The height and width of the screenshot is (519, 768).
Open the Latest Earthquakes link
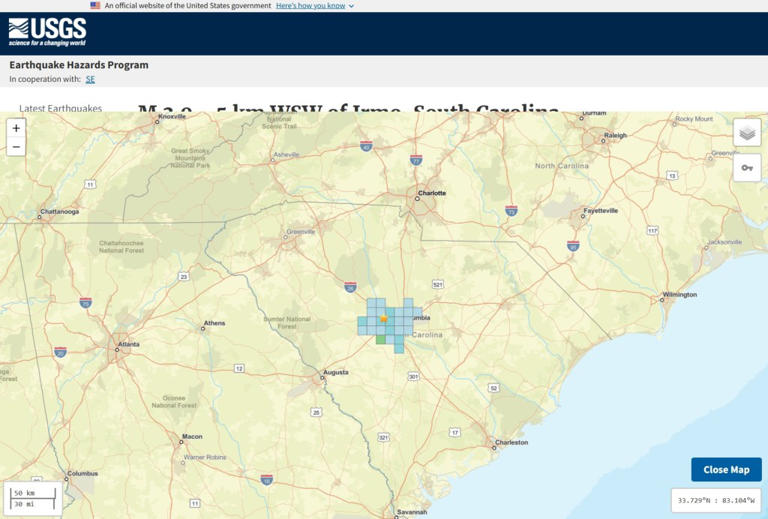[x=61, y=108]
